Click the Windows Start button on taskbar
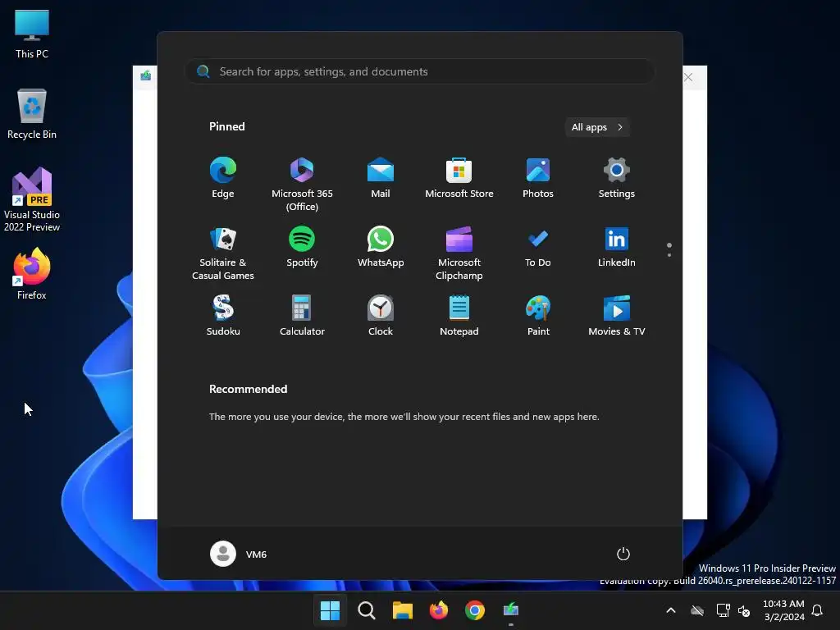The width and height of the screenshot is (840, 630). (330, 610)
